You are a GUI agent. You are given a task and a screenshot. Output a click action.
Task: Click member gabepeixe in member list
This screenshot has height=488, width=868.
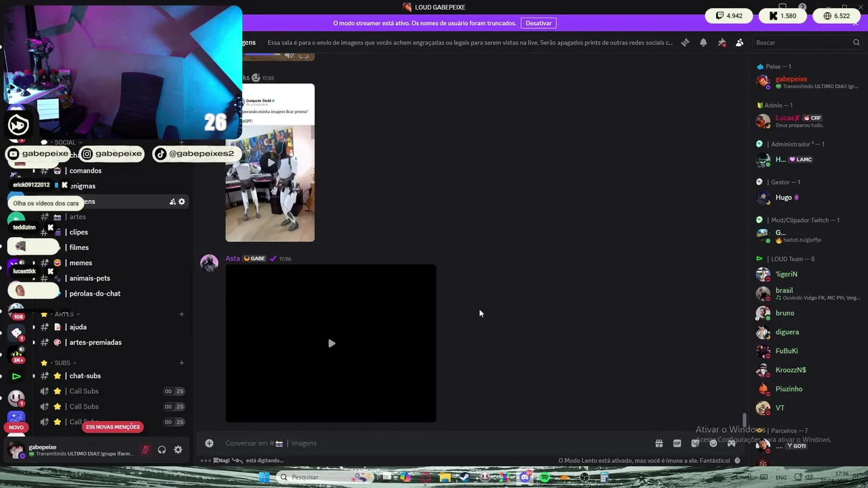click(x=808, y=82)
